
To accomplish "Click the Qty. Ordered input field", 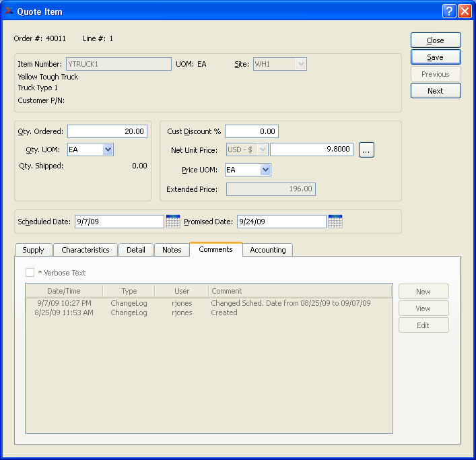I will click(x=107, y=132).
